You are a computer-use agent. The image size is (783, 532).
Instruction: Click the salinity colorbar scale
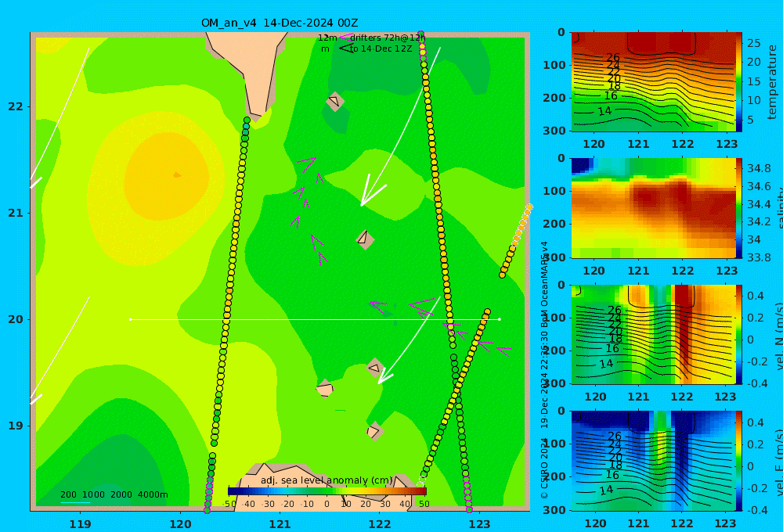click(739, 208)
